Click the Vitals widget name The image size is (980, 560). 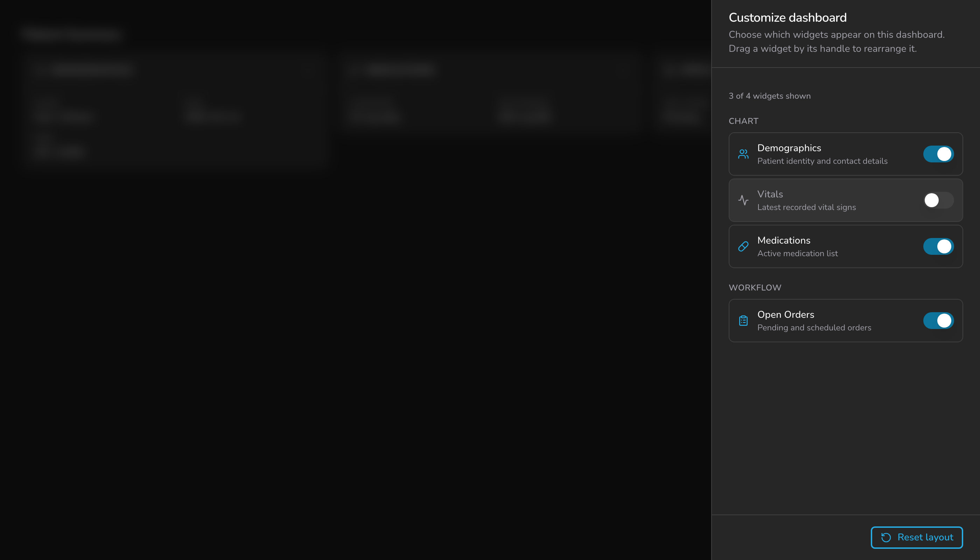770,194
